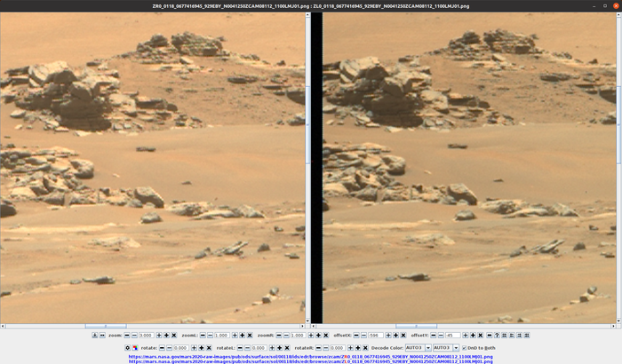Click the bold minus button for zoomR
This screenshot has height=364, width=622.
click(279, 336)
